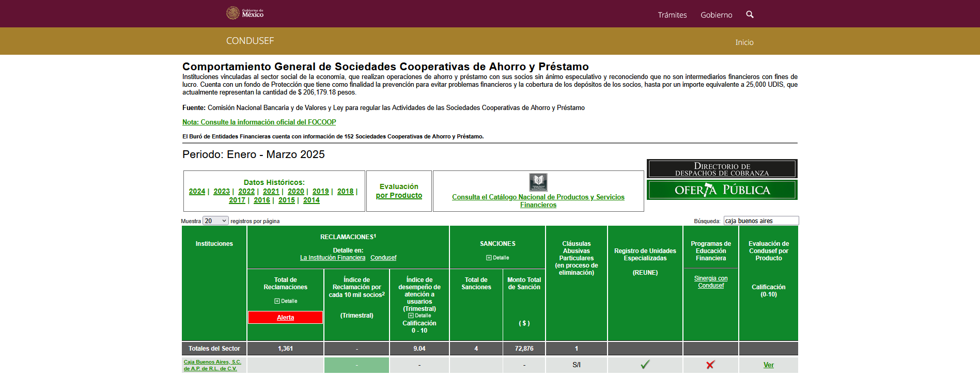Click the CONDUSEF title link
The width and height of the screenshot is (980, 392).
250,41
